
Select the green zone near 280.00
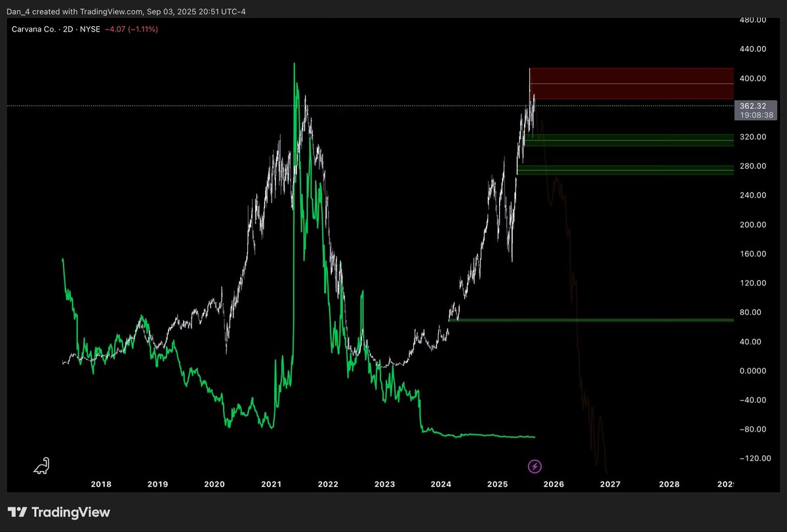(626, 170)
